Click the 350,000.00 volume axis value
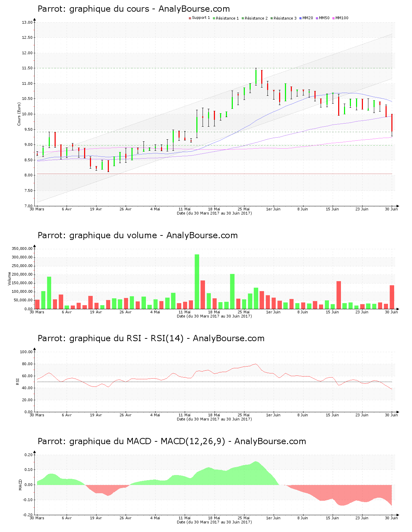This screenshot has height=532, width=412. 22,248
